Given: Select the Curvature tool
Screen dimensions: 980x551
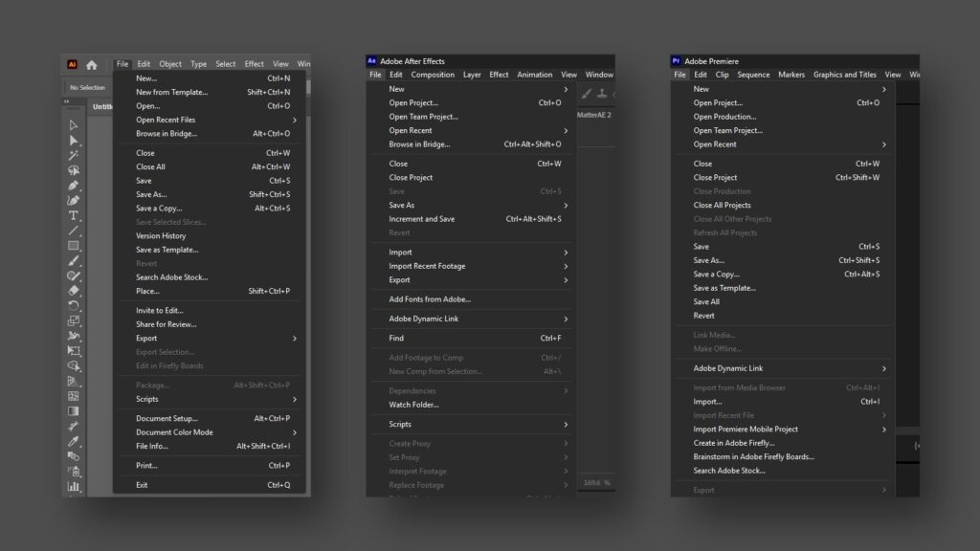Looking at the screenshot, I should coord(73,201).
